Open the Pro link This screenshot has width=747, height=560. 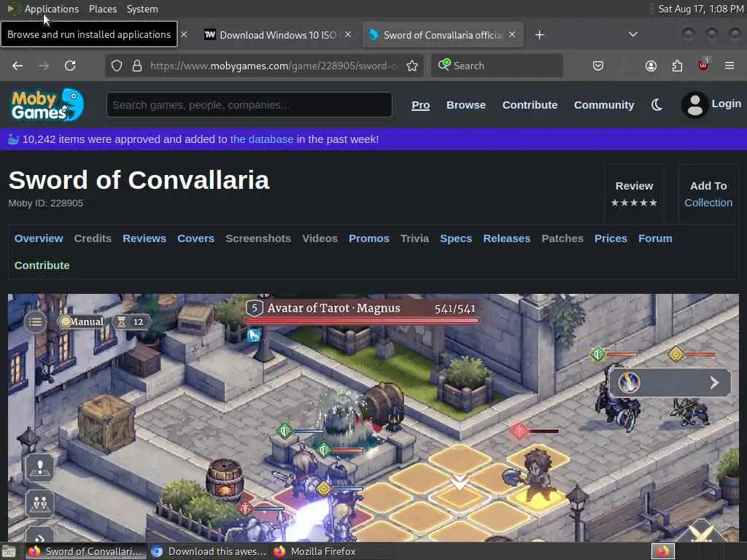421,105
